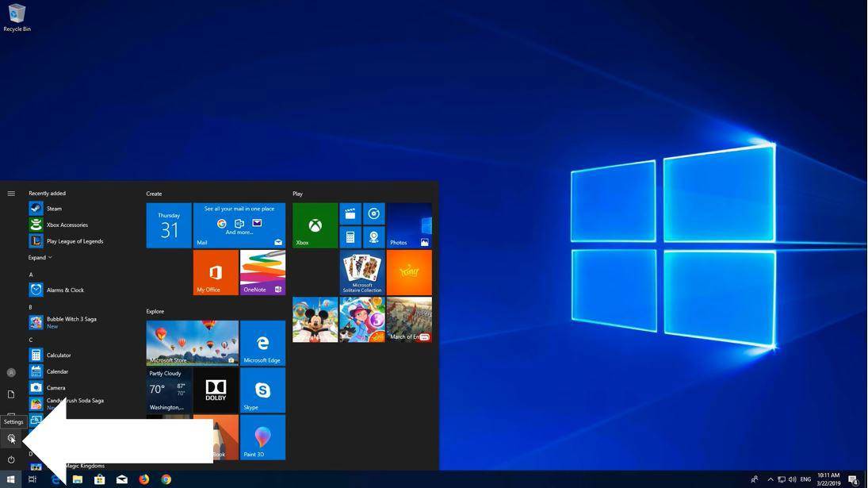
Task: Open the OneNote tile
Action: 262,272
